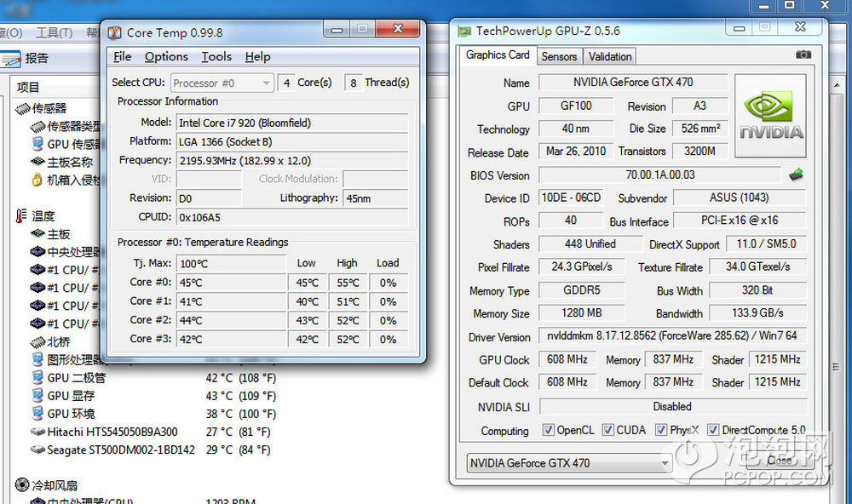This screenshot has height=504, width=852.
Task: Click the 机箱入侵 padlock icon
Action: pos(37,180)
